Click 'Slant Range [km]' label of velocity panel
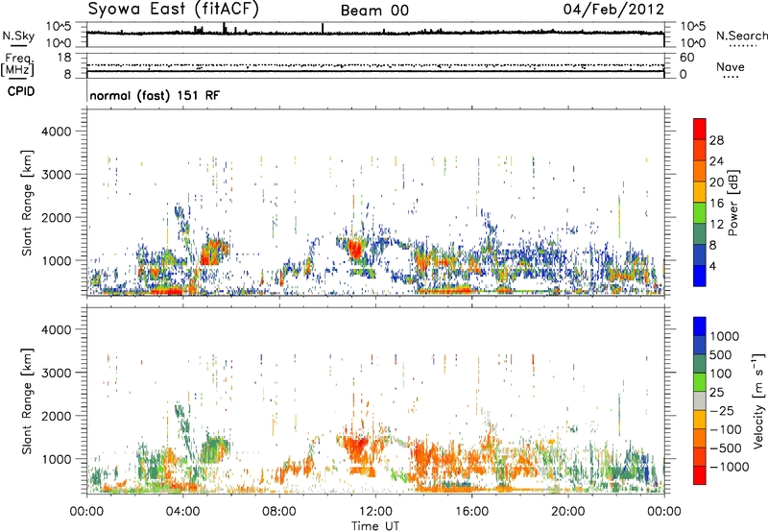The image size is (768, 532). pos(27,401)
